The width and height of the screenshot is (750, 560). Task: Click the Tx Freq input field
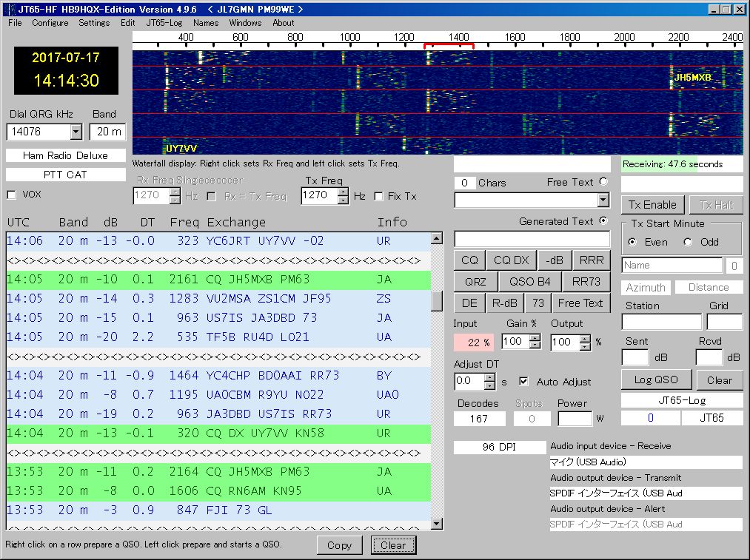(x=320, y=195)
